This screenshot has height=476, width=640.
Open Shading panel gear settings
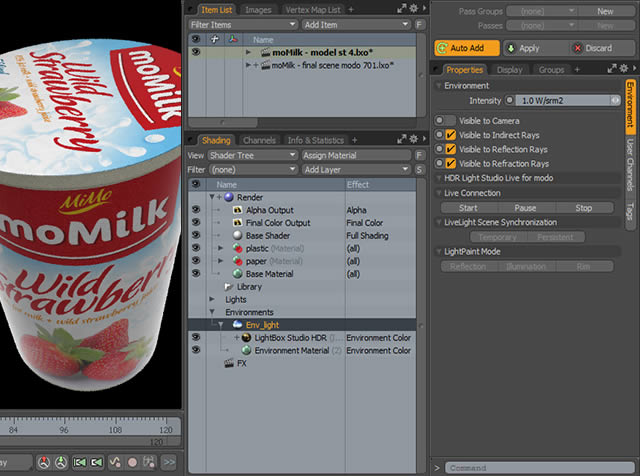click(413, 140)
